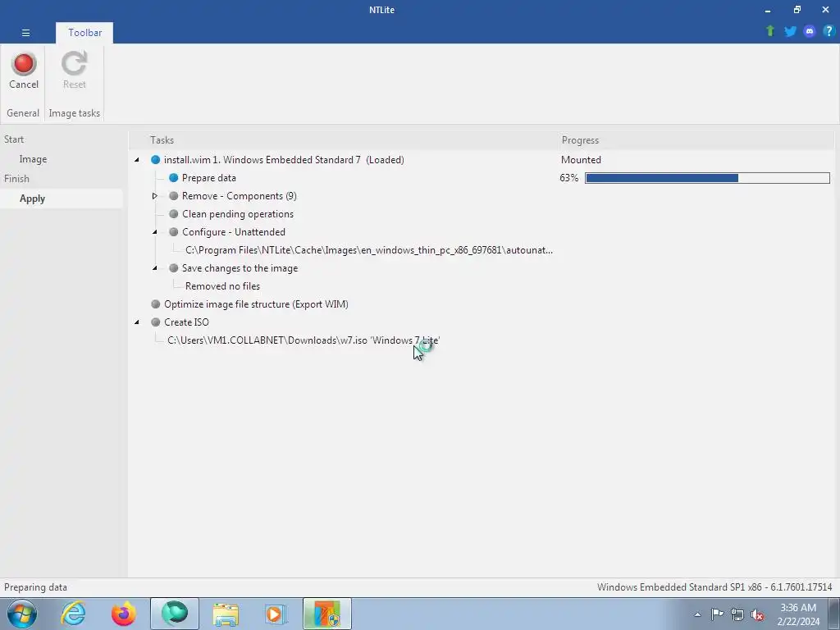Image resolution: width=840 pixels, height=630 pixels.
Task: Open the hamburger menu in NTLite
Action: (x=25, y=33)
